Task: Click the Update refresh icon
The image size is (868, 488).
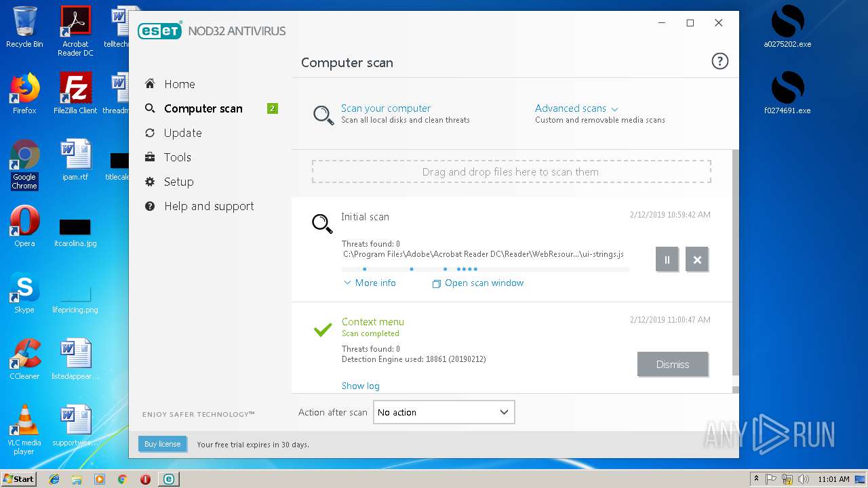Action: (x=150, y=133)
